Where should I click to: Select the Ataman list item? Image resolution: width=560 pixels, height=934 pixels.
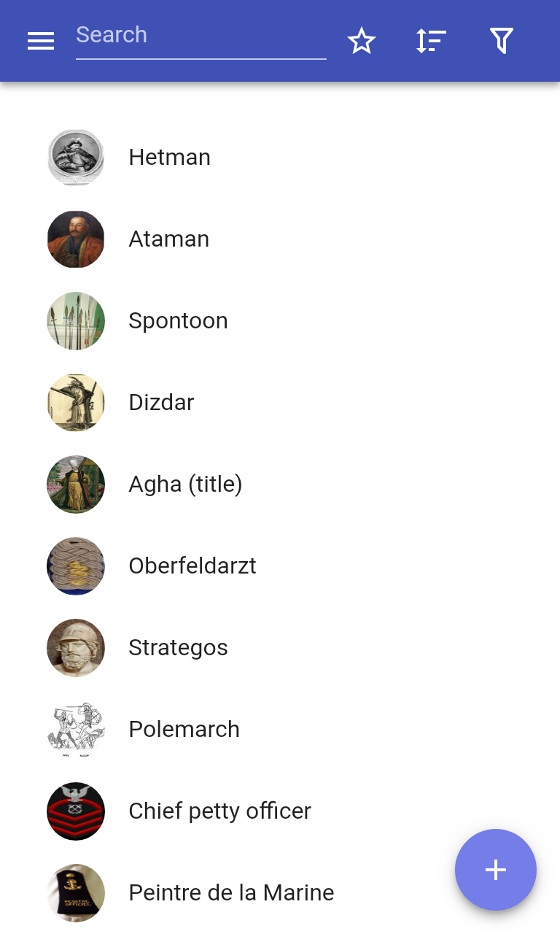coord(168,239)
